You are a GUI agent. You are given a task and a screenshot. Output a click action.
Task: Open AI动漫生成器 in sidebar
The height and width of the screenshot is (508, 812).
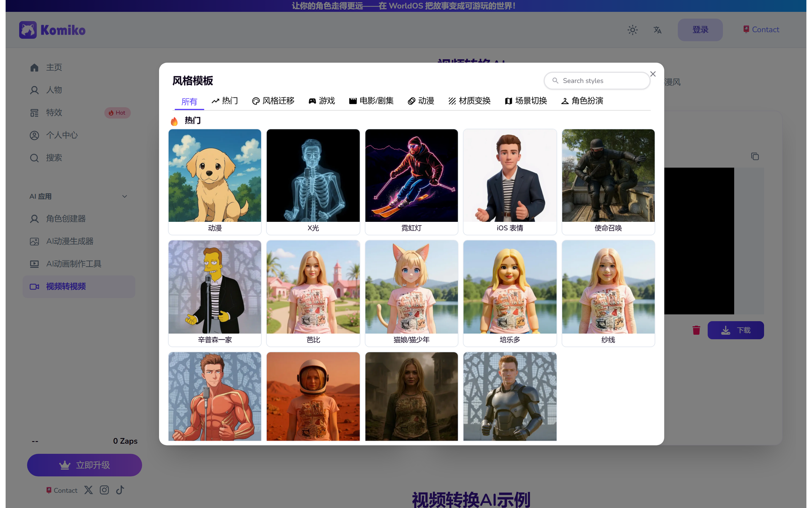click(x=79, y=241)
